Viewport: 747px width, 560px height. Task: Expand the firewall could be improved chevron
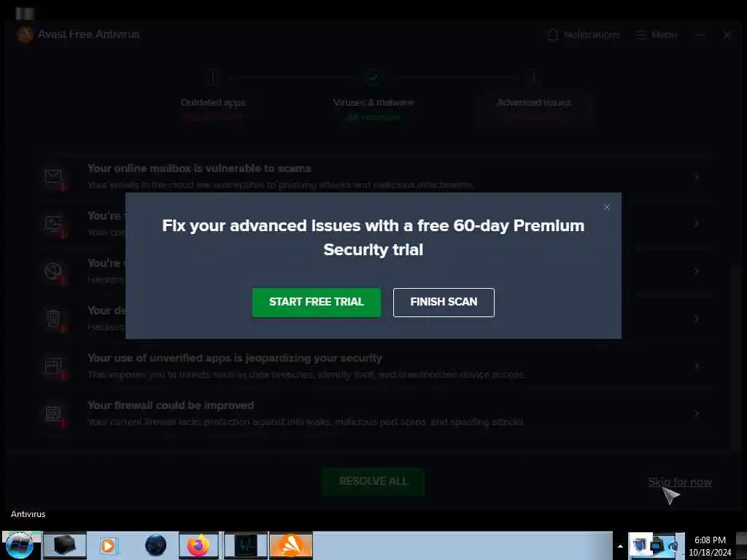pos(697,413)
